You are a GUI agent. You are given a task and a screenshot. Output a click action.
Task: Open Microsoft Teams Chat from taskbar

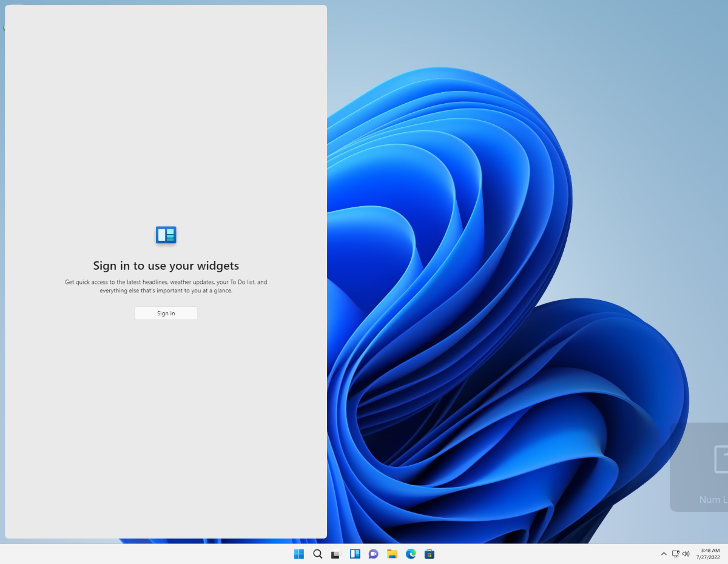374,554
